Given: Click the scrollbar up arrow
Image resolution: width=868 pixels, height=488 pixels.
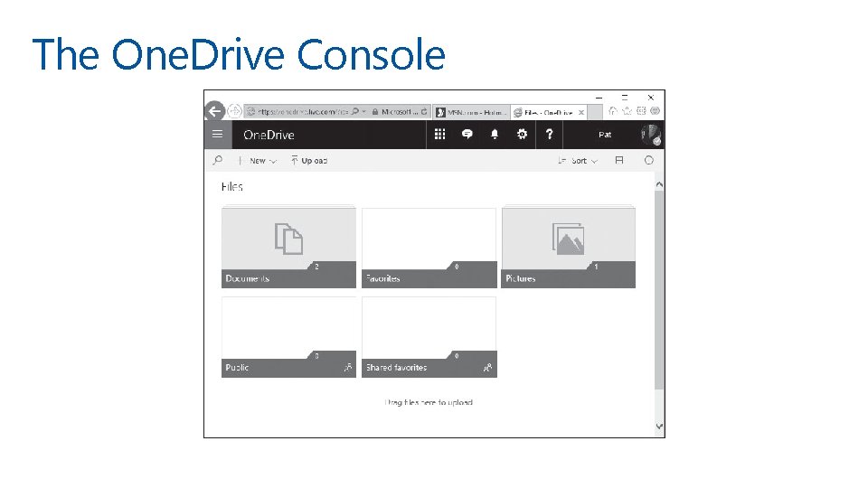Looking at the screenshot, I should (659, 184).
